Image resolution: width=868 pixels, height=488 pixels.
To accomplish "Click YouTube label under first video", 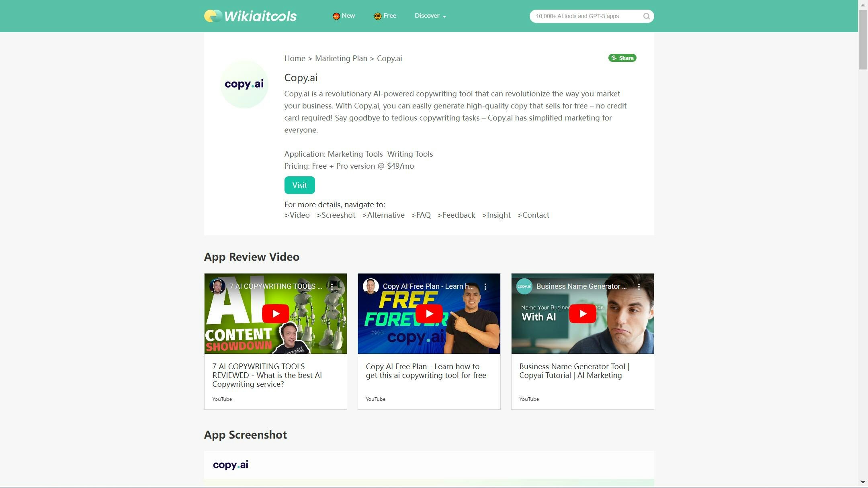I will pos(222,399).
